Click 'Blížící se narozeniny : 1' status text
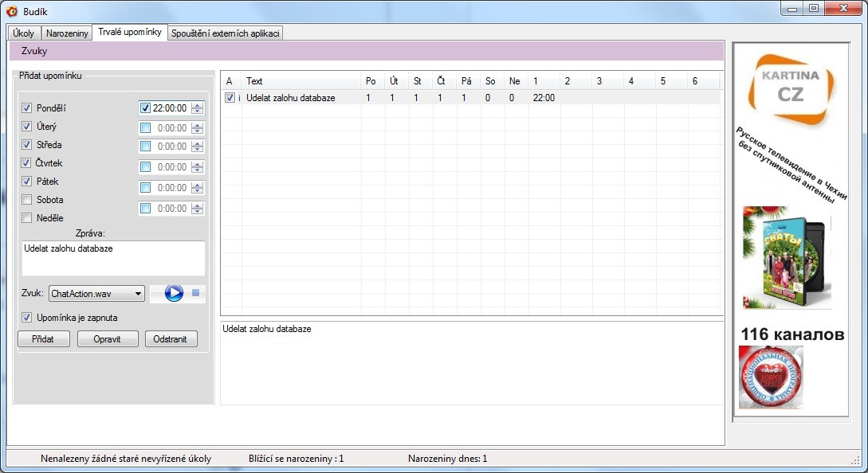The image size is (868, 473). click(297, 459)
